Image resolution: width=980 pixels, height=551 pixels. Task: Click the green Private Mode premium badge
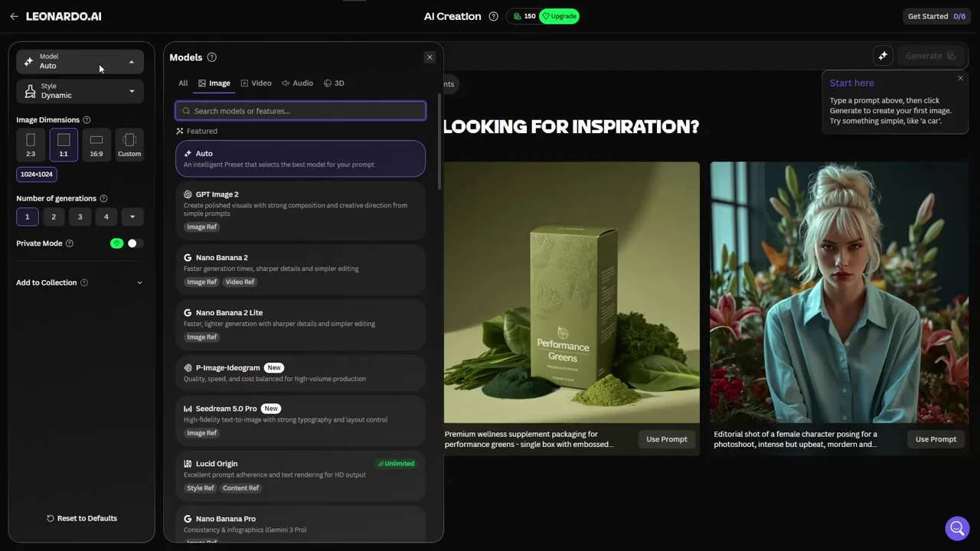[x=116, y=243]
